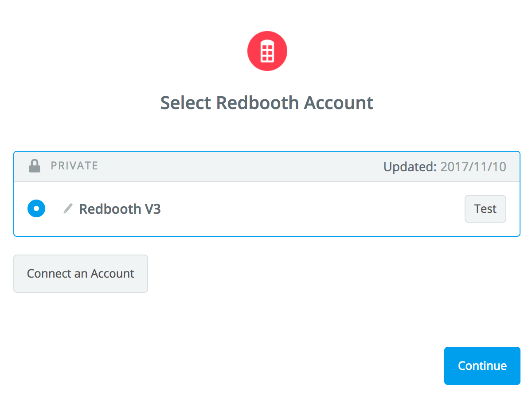Click the word Select in the heading
Image resolution: width=532 pixels, height=416 pixels.
tap(186, 103)
